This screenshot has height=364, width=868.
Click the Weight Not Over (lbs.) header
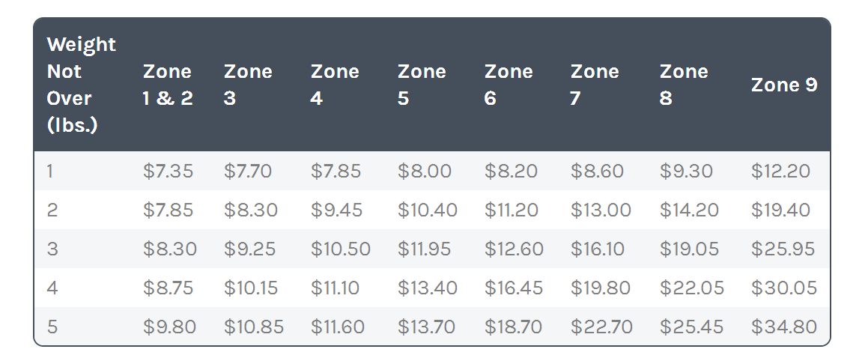coord(82,85)
